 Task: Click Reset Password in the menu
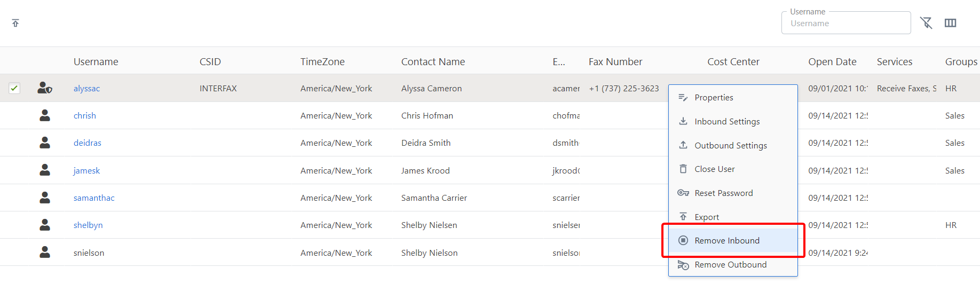point(723,193)
